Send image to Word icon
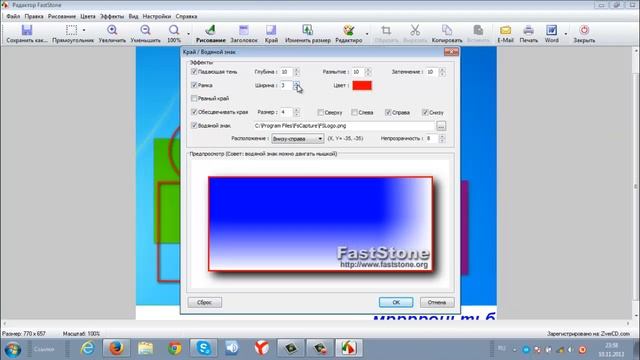This screenshot has width=640, height=360. coord(551,30)
